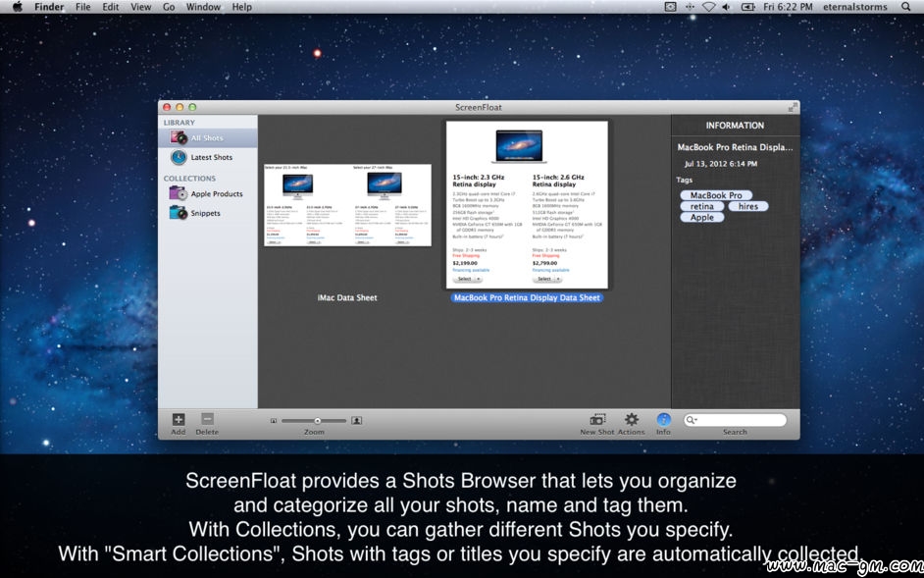
Task: Open the Snippets collection
Action: pyautogui.click(x=207, y=213)
